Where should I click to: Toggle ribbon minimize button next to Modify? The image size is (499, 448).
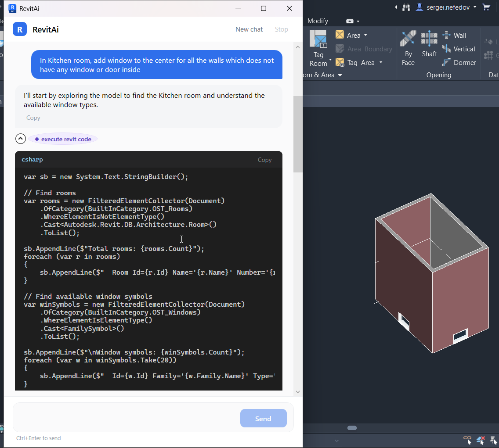pyautogui.click(x=350, y=22)
